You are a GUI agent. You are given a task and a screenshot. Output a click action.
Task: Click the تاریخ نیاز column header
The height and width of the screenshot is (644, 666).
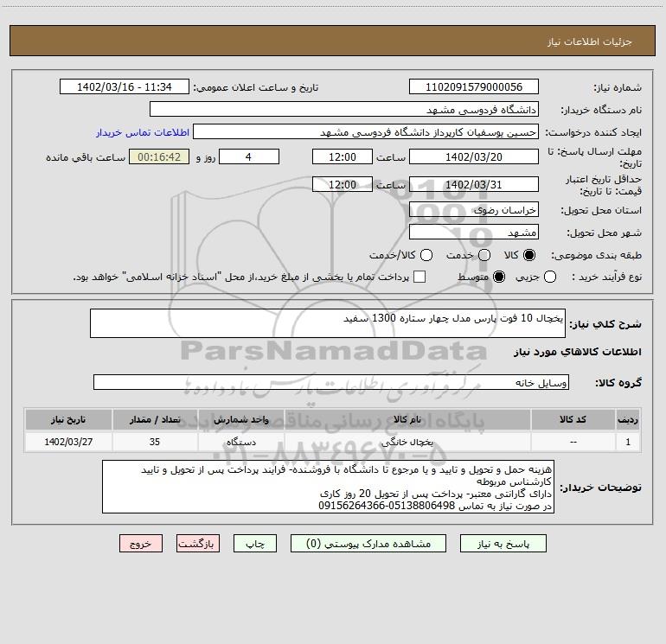(x=68, y=420)
